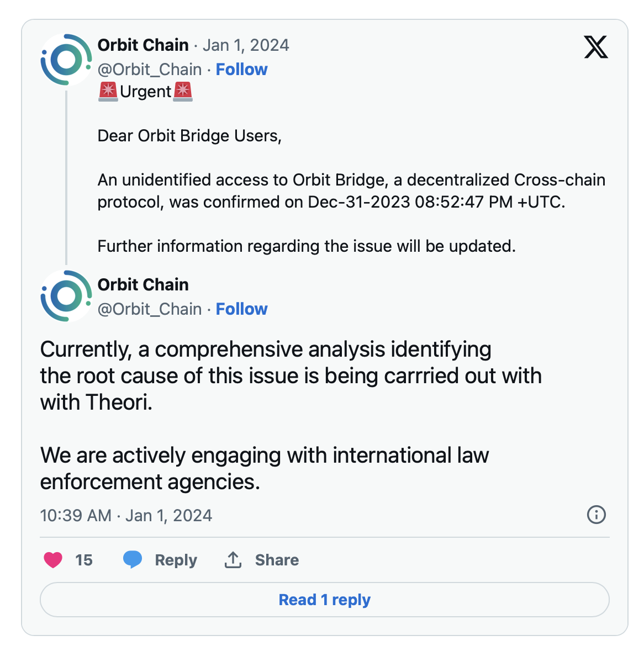Click the heart icon to like the tweet
Screen dimensions: 644x646
click(53, 560)
